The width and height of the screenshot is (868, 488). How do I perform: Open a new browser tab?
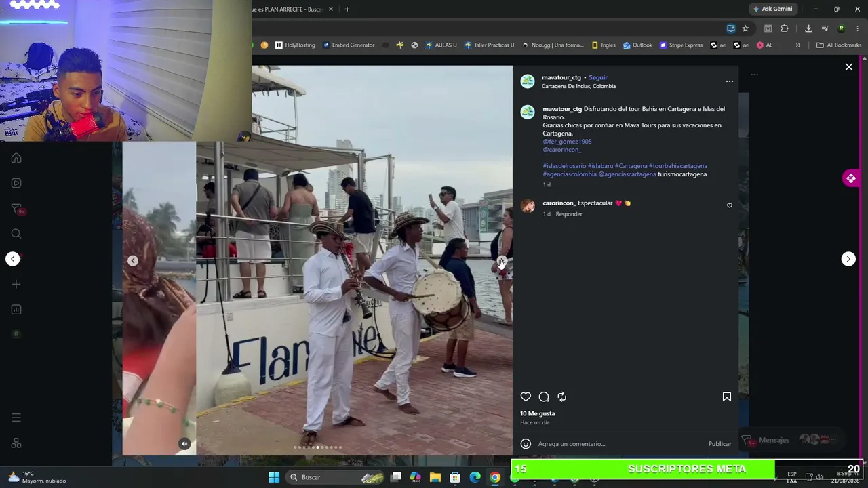pyautogui.click(x=347, y=9)
